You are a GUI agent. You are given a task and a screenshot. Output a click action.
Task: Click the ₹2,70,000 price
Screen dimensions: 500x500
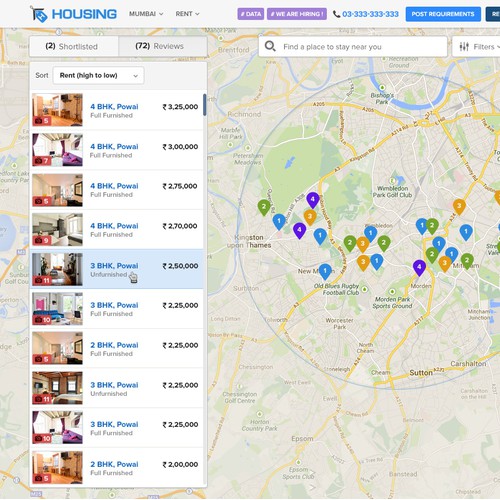pos(180,226)
